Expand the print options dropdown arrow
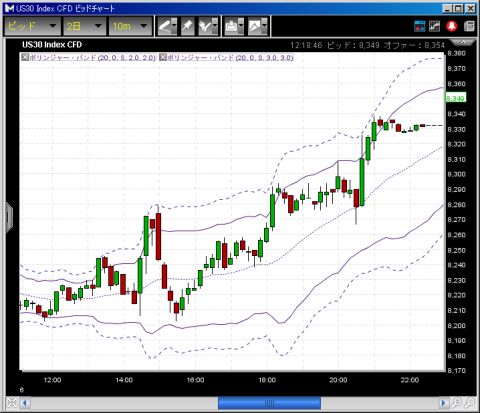This screenshot has height=413, width=480. tap(241, 26)
